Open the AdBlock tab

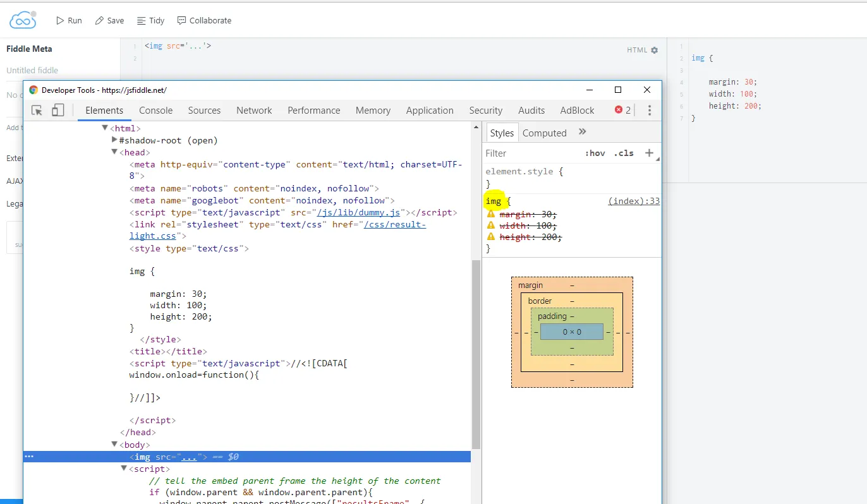(x=577, y=111)
